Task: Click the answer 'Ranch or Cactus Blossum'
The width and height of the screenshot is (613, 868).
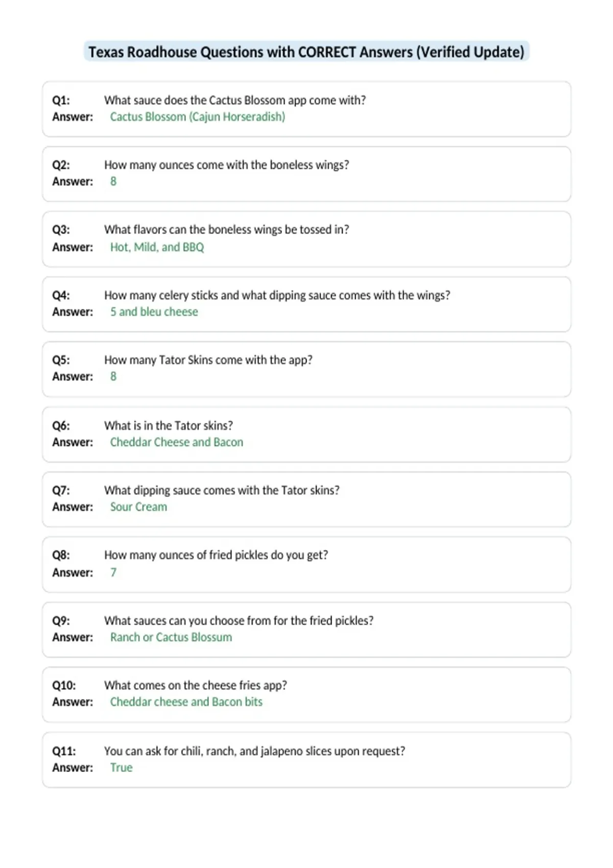Action: coord(171,637)
